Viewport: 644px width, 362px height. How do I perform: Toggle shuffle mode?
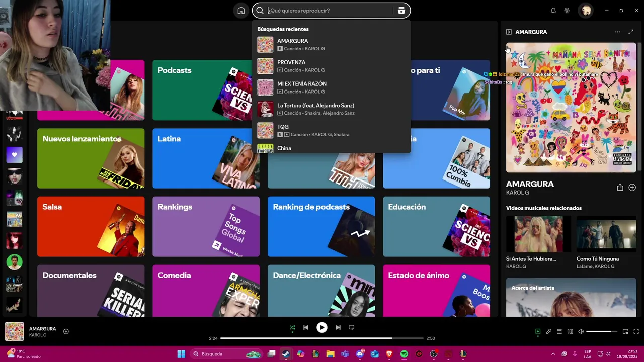pyautogui.click(x=292, y=327)
